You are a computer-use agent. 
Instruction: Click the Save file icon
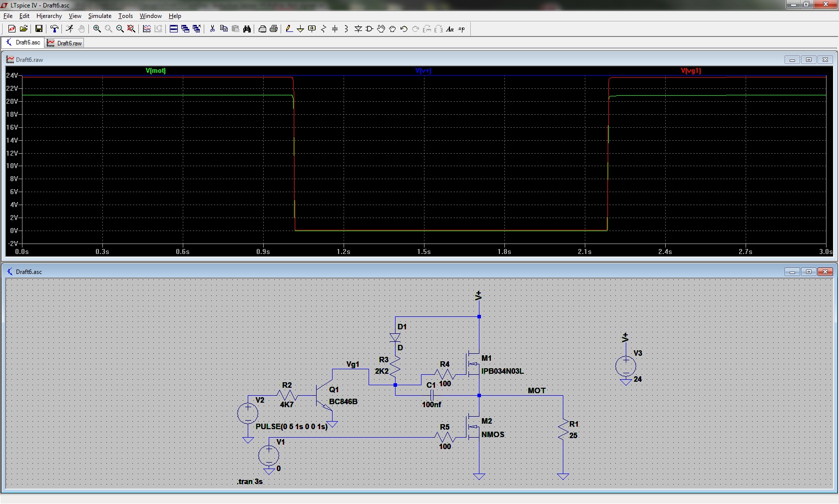click(38, 29)
